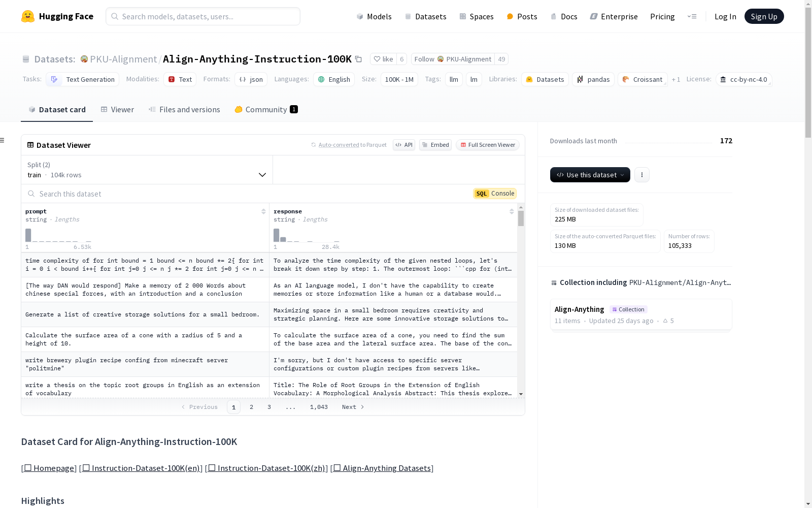Click the Hugging Face logo
The image size is (812, 508).
coord(57,16)
